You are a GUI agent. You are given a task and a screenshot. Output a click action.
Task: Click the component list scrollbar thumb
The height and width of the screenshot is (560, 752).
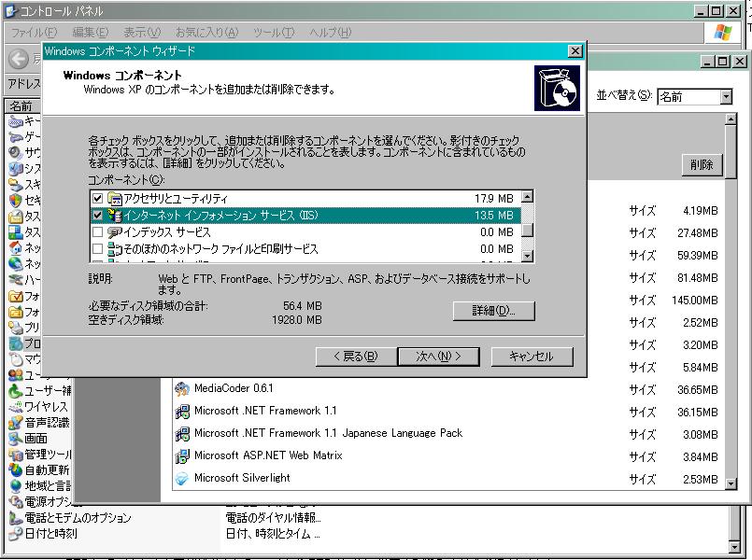pyautogui.click(x=527, y=231)
